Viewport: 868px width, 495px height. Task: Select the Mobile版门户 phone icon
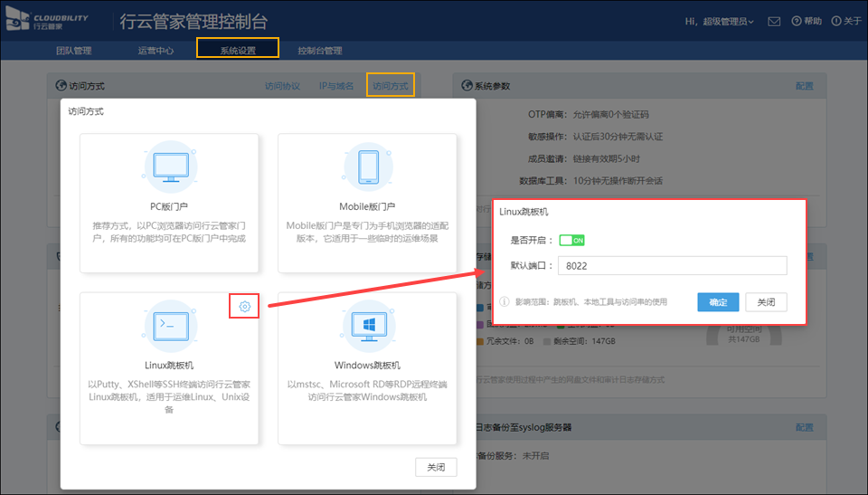click(x=367, y=168)
